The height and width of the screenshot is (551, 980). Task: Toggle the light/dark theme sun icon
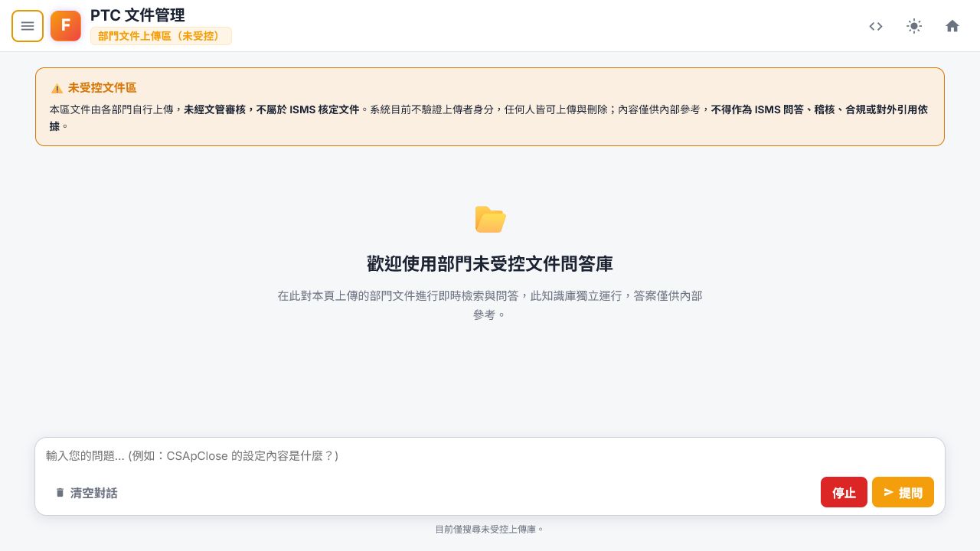tap(914, 26)
